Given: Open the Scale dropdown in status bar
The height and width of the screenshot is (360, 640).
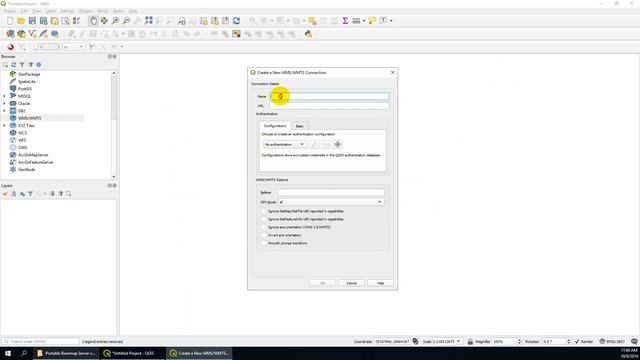Looking at the screenshot, I should tap(458, 342).
